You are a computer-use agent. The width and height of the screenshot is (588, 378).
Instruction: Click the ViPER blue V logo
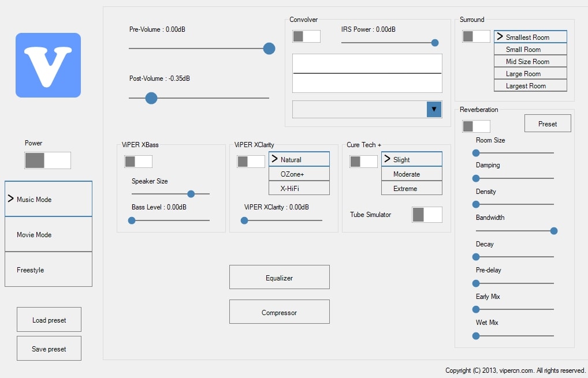coord(48,65)
